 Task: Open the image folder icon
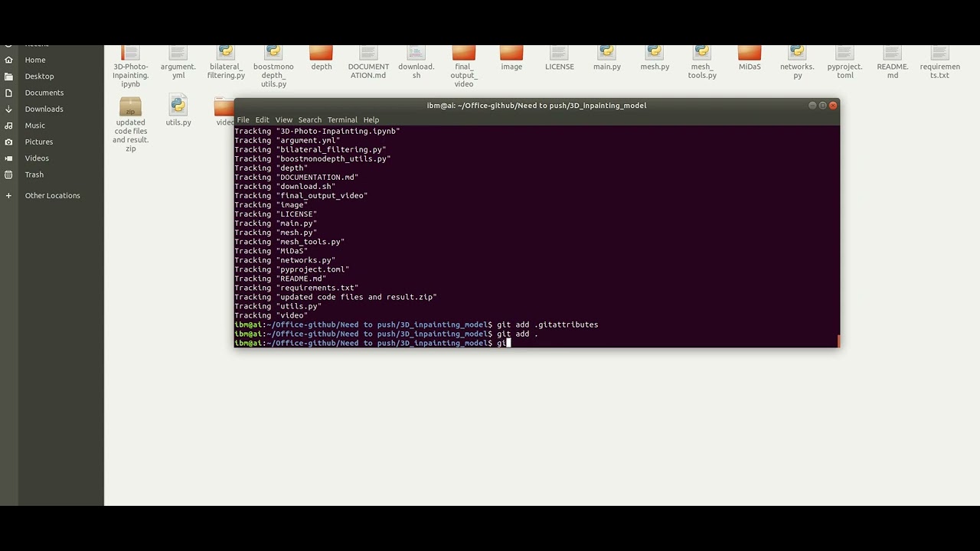point(511,53)
